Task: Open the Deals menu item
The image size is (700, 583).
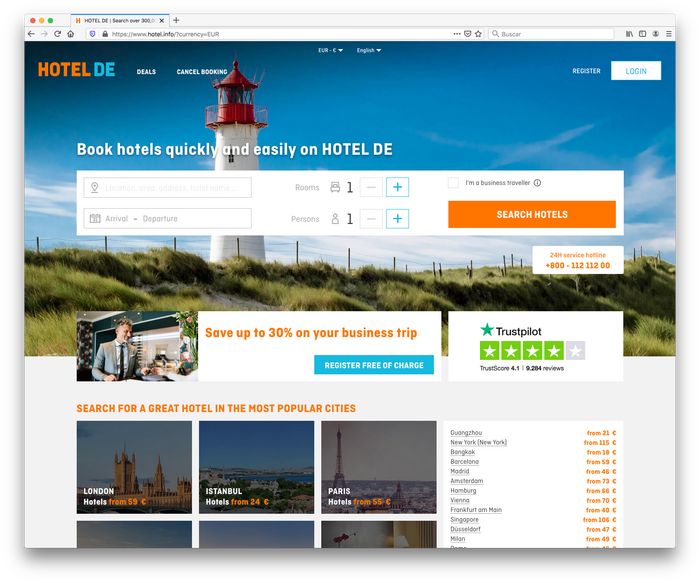Action: [146, 72]
